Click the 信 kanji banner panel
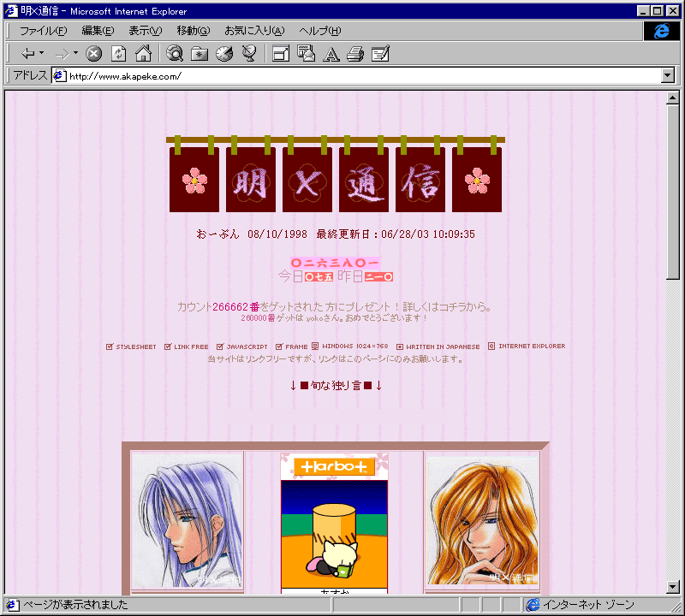The width and height of the screenshot is (685, 616). tap(420, 180)
